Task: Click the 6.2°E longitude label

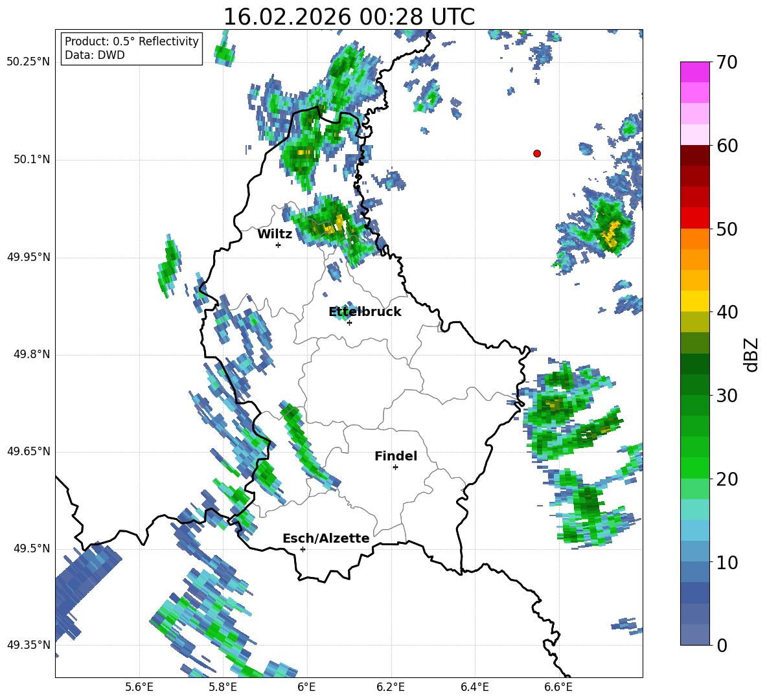Action: (x=391, y=688)
